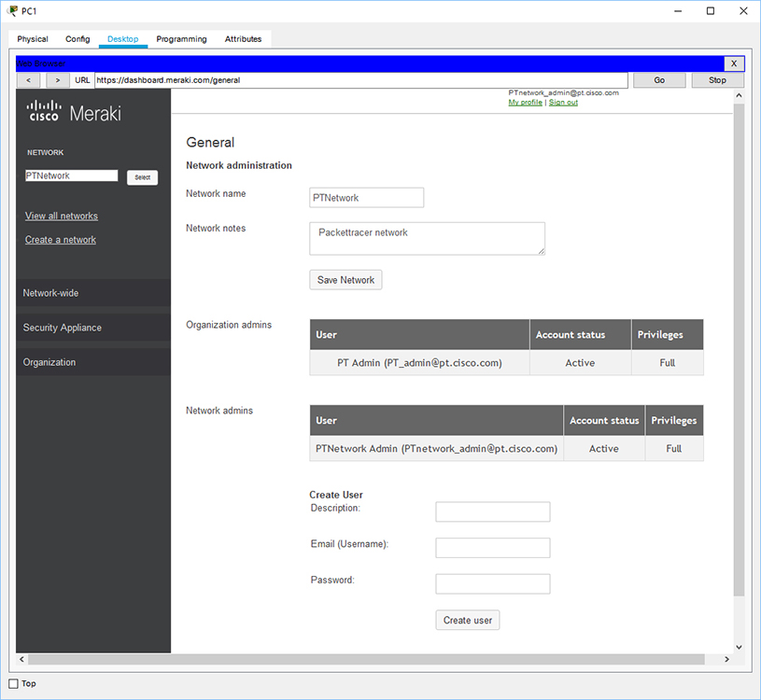Click the Organization admins User column header
This screenshot has height=700, width=761.
(x=420, y=335)
